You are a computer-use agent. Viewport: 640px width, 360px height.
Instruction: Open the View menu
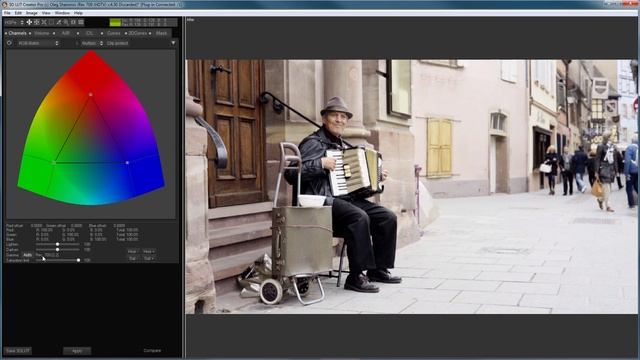pyautogui.click(x=46, y=13)
